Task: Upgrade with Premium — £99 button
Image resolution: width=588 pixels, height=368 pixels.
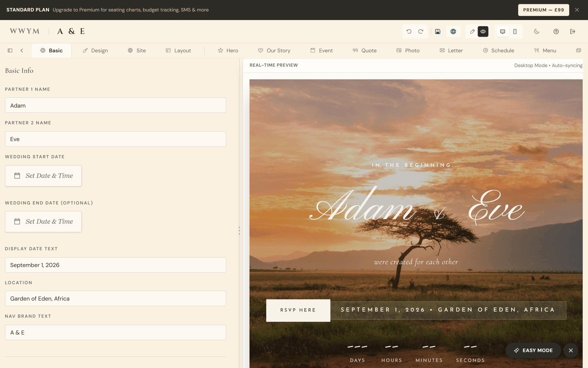Action: 544,10
